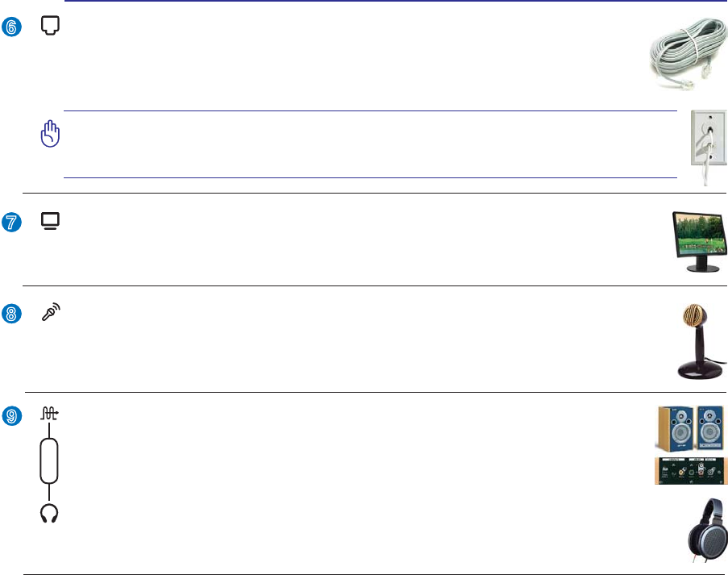Screen dimensions: 728x575
Task: Select the over-ear headphones picture
Action: pyautogui.click(x=708, y=531)
